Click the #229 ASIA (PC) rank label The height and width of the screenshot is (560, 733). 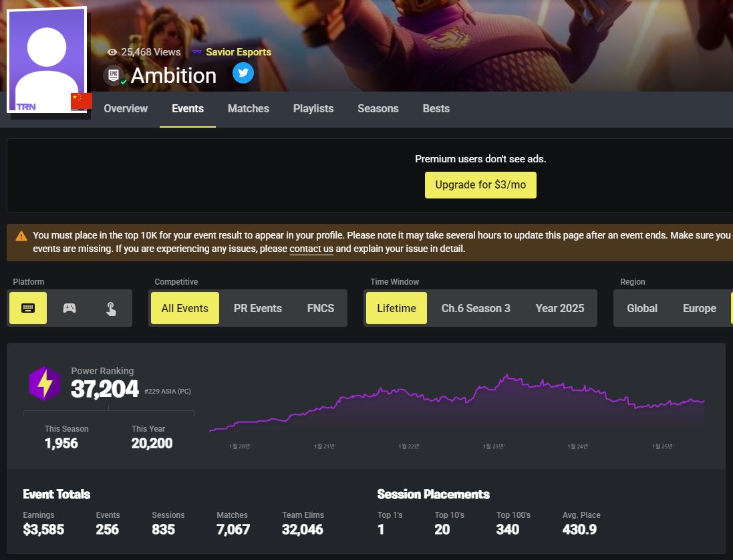167,391
